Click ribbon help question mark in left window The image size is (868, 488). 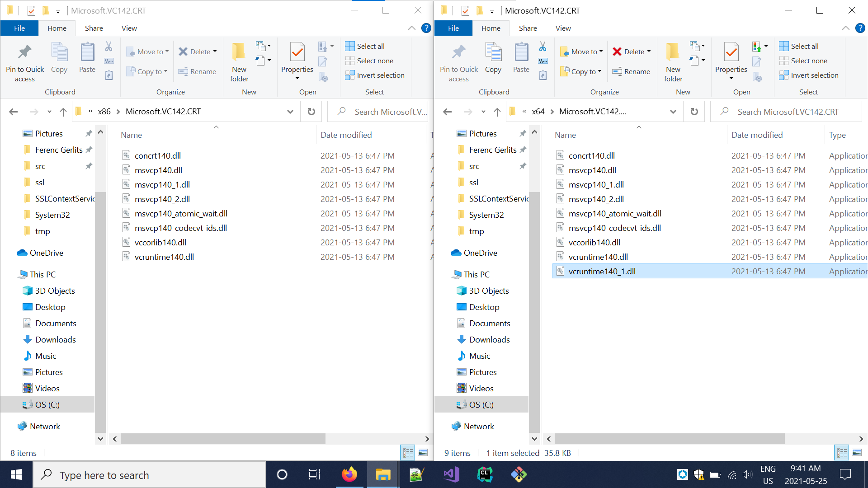[426, 28]
